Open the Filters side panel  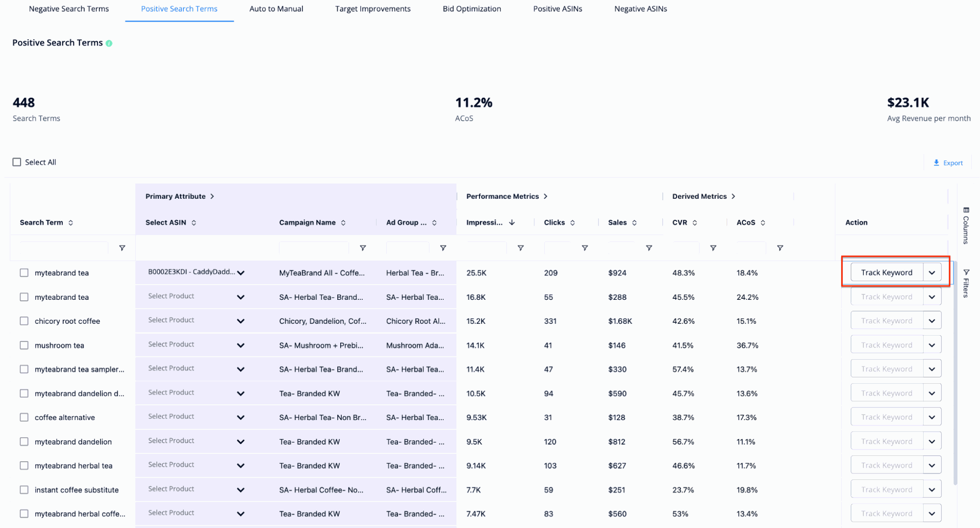pyautogui.click(x=966, y=284)
